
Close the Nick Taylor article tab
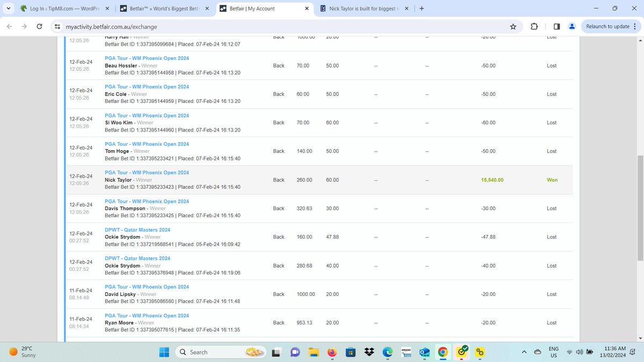click(406, 9)
